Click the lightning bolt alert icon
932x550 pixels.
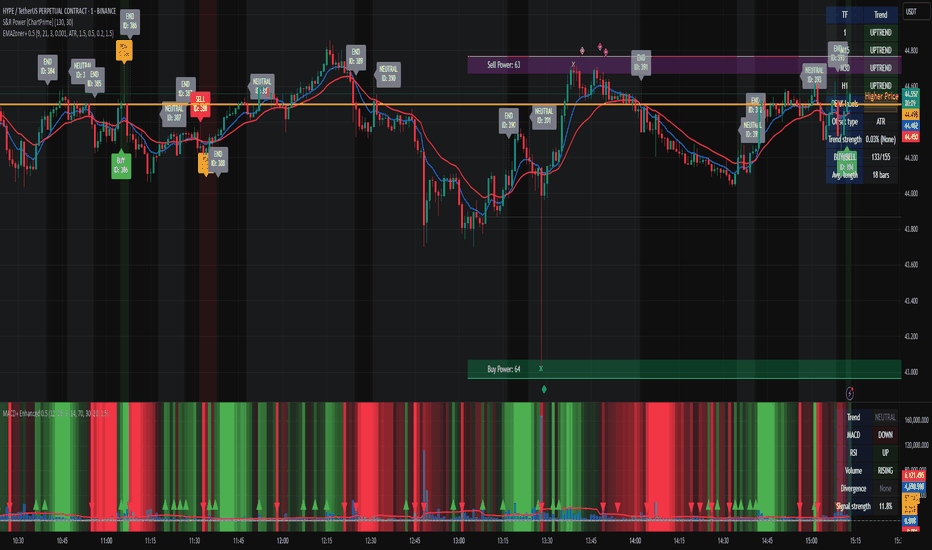coord(849,392)
